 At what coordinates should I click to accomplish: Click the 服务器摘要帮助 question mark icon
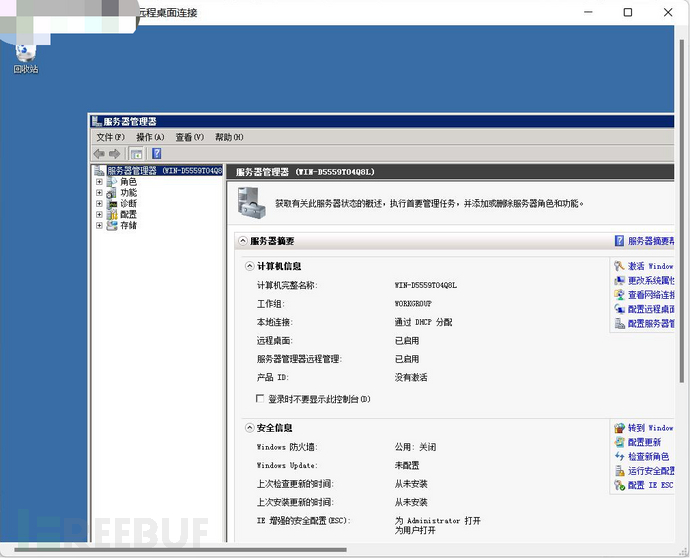619,241
